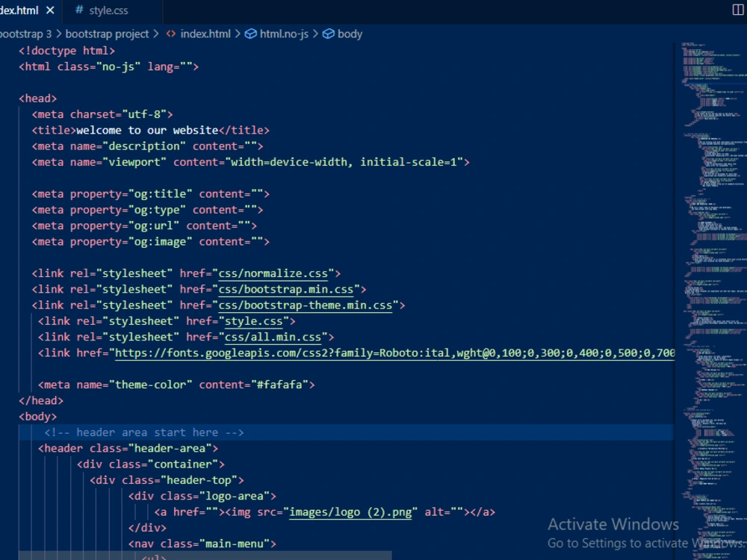
Task: Click the '<head>' opening tag line
Action: [x=37, y=99]
